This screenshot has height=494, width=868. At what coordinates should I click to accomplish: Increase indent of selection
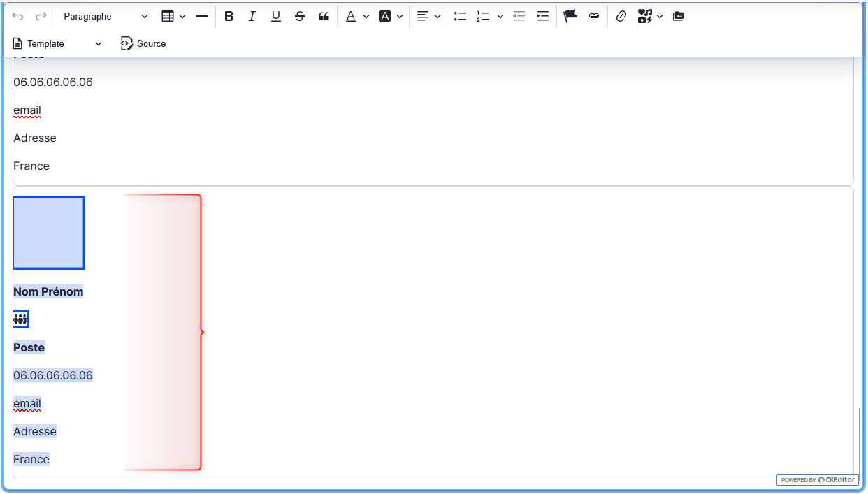543,16
